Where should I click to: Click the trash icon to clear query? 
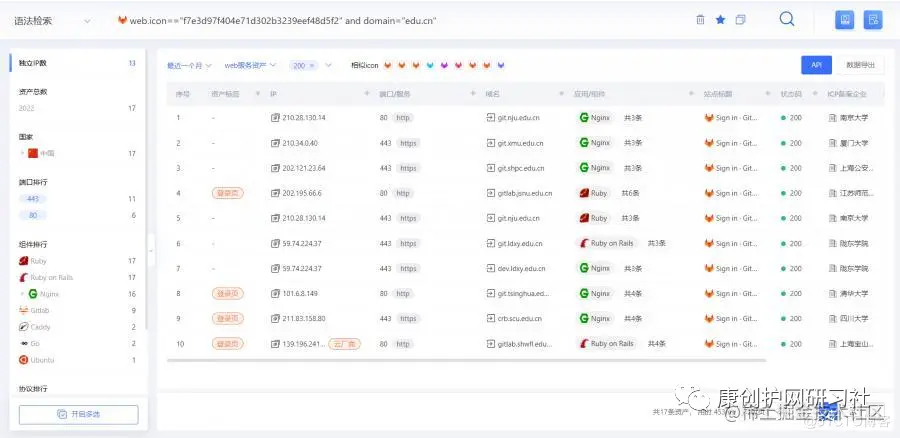click(700, 20)
